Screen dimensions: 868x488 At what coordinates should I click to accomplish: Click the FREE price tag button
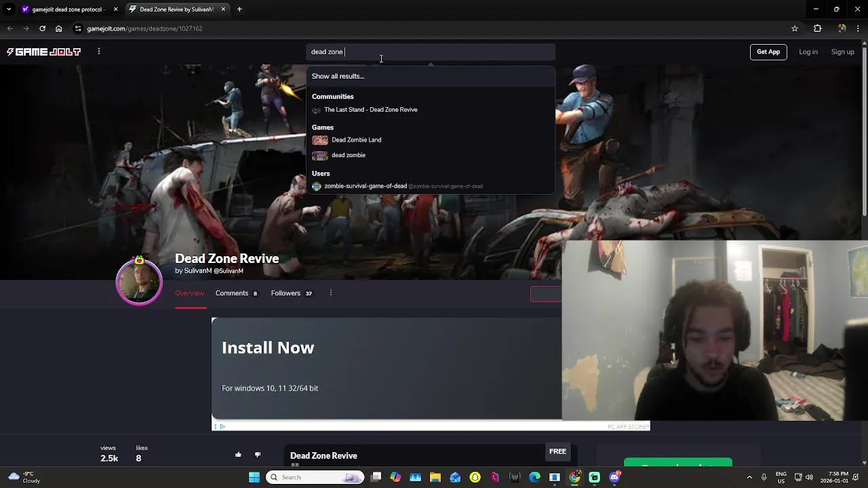[x=557, y=451]
